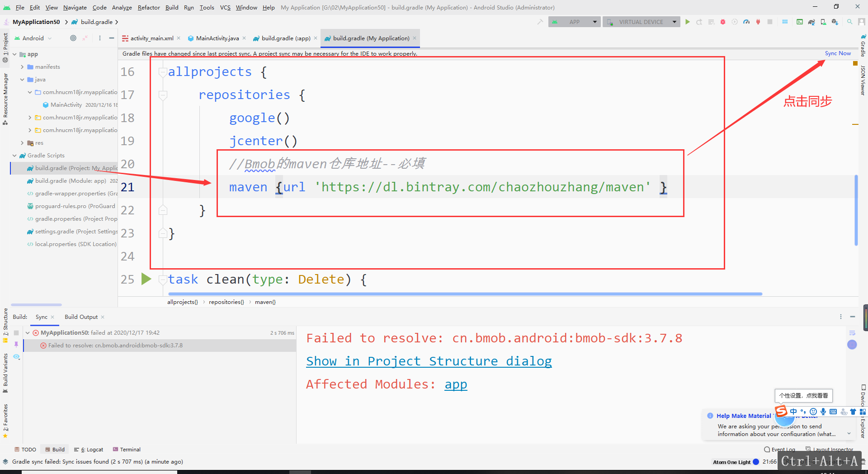The image size is (868, 474).
Task: Click the stop square in Build panel
Action: [x=16, y=332]
